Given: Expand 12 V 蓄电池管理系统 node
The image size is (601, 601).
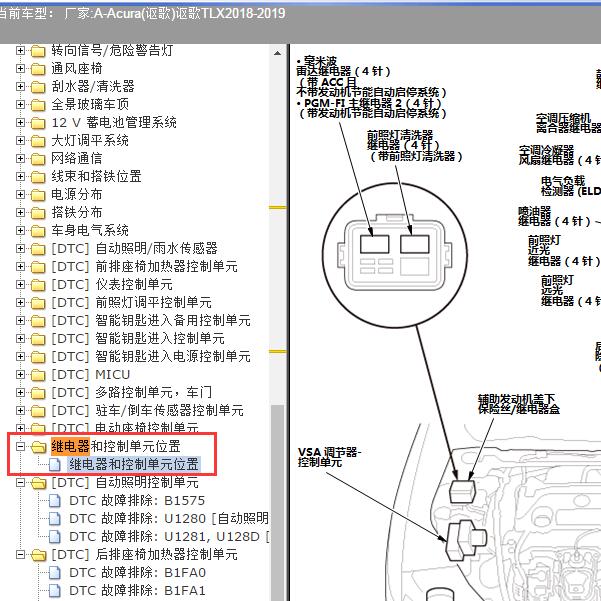Looking at the screenshot, I should point(20,123).
